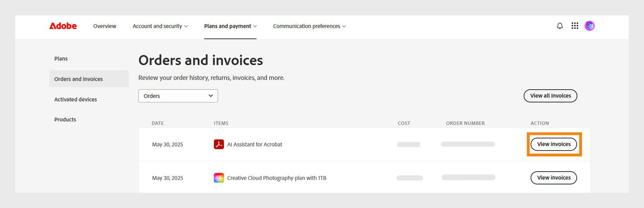644x208 pixels.
Task: Click the Acrobat AI Assistant icon
Action: point(219,144)
